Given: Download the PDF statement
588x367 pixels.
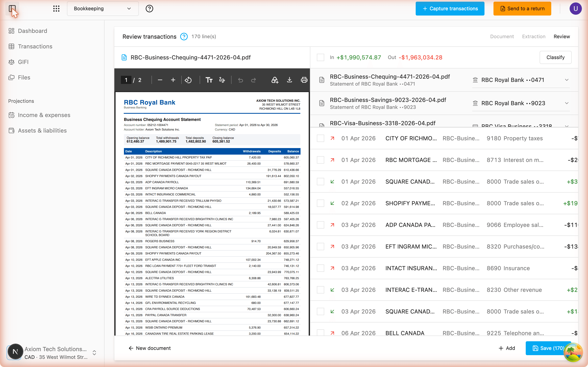Looking at the screenshot, I should click(x=289, y=80).
